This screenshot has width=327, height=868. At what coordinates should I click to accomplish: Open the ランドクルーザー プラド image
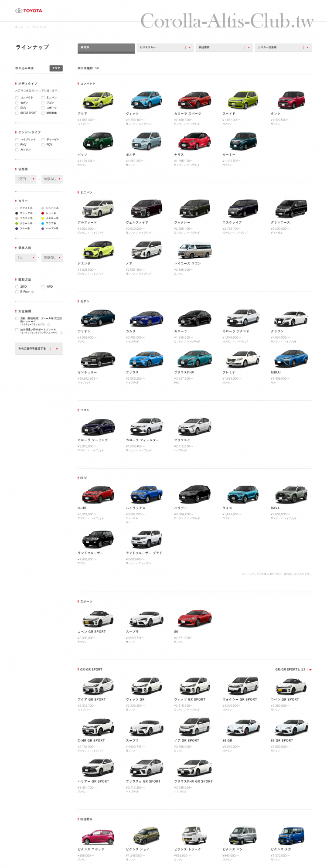click(146, 539)
